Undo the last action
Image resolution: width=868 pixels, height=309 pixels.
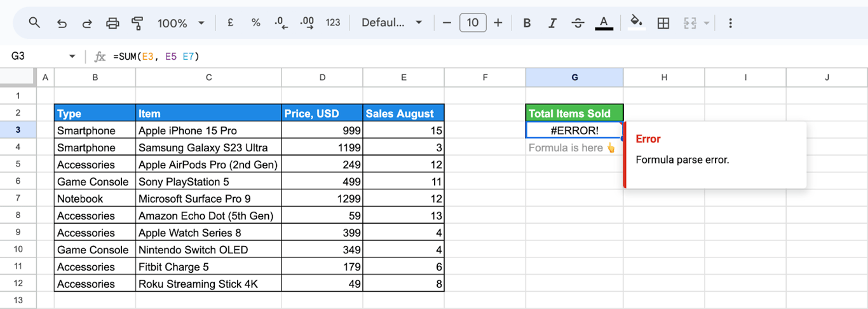tap(62, 23)
